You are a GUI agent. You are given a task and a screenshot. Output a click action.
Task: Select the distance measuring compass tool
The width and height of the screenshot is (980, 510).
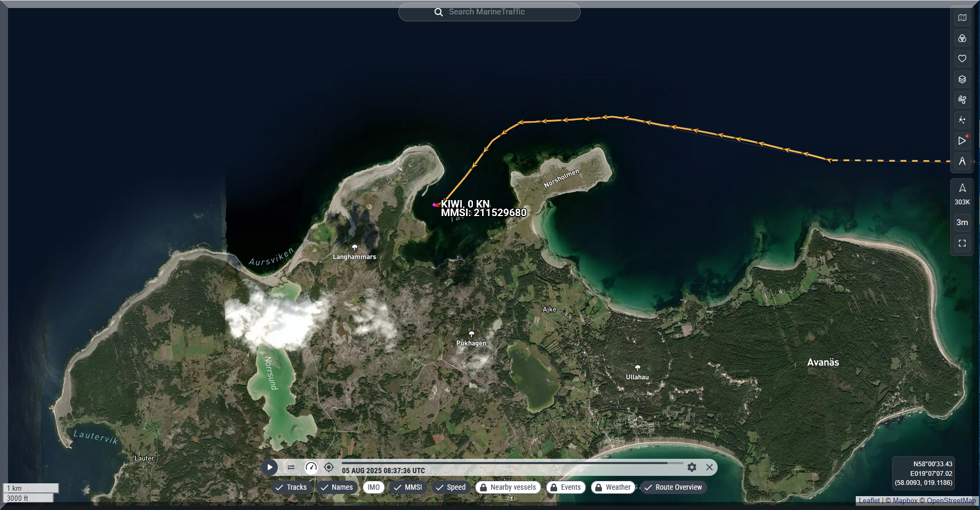click(x=962, y=161)
